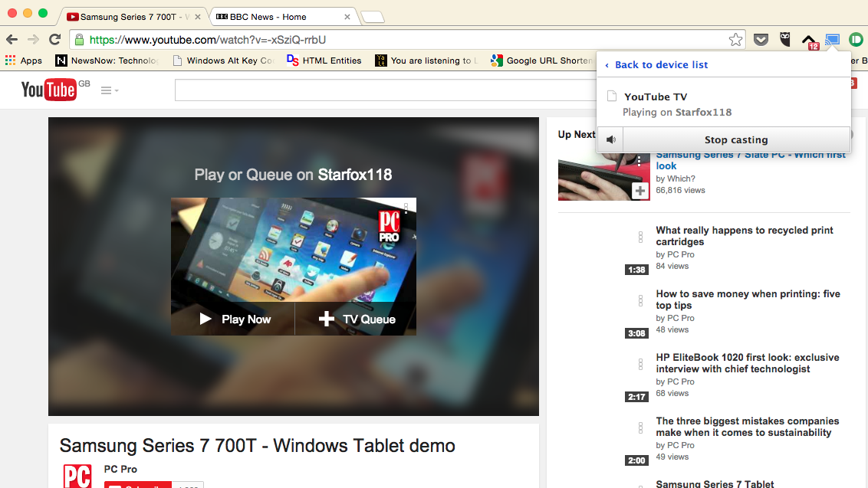Open 'by Which?' channel link
Screen dimensions: 868x488
[676, 178]
